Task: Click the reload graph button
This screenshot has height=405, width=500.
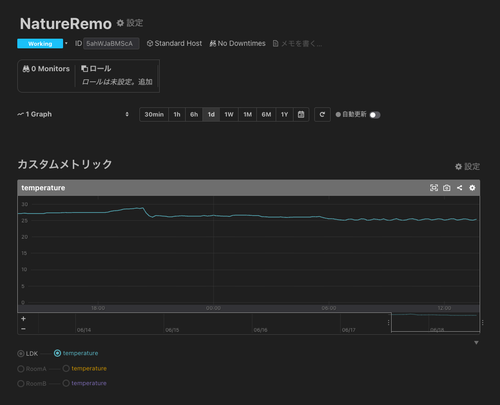Action: tap(322, 114)
